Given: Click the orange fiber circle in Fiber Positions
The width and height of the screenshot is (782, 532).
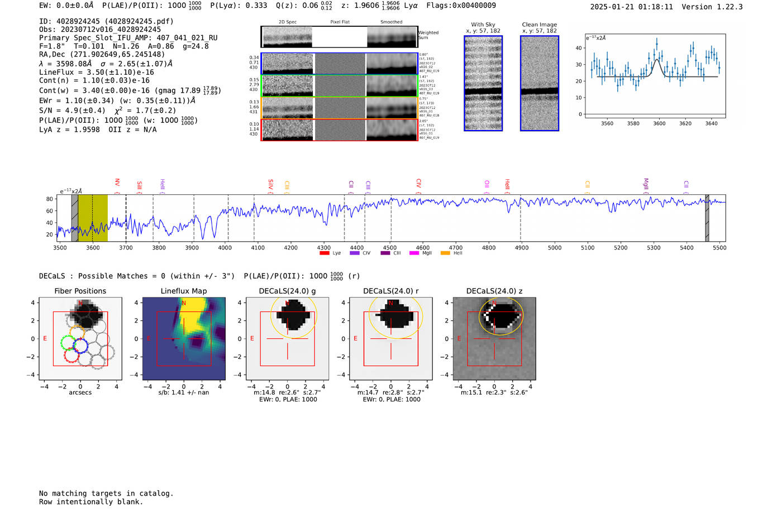Looking at the screenshot, I should pos(77,333).
